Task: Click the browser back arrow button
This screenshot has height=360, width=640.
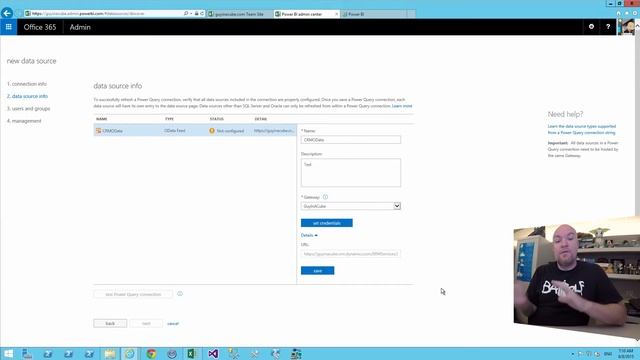Action: (x=7, y=13)
